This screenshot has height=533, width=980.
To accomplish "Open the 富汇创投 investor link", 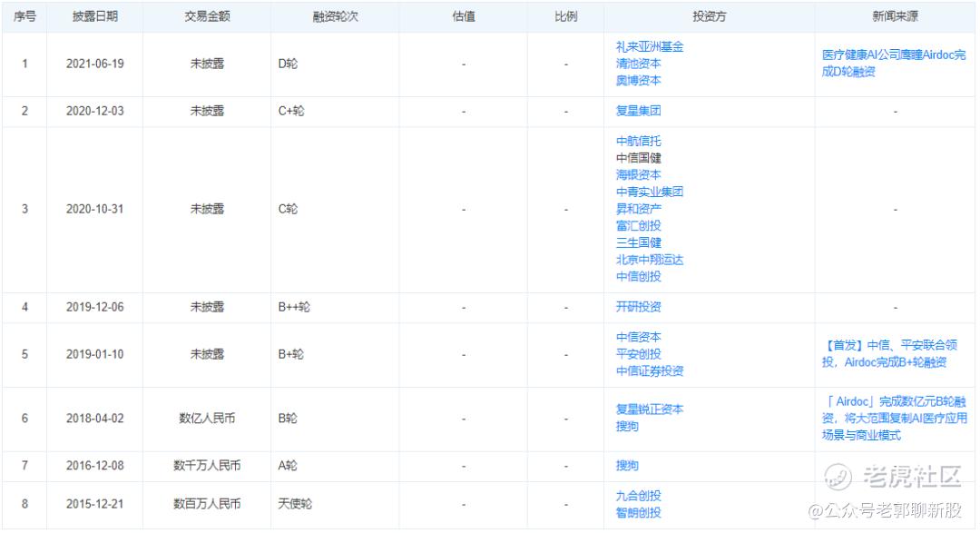I will click(638, 226).
